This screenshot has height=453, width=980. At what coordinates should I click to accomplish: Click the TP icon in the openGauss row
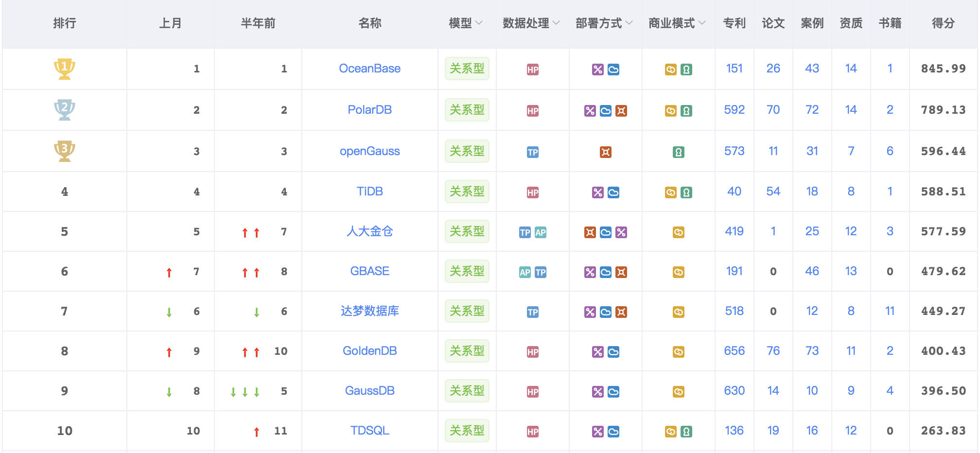(x=533, y=152)
